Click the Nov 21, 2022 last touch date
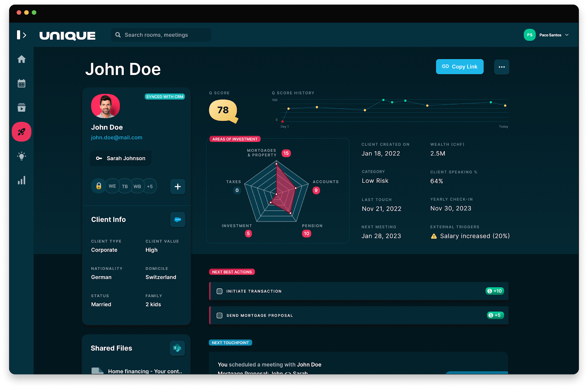The width and height of the screenshot is (588, 388). [x=381, y=209]
